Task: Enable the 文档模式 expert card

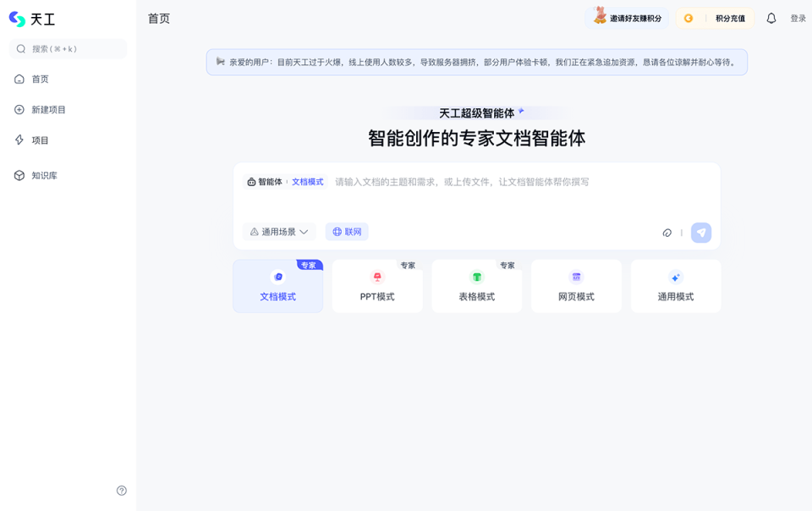Action: click(277, 286)
